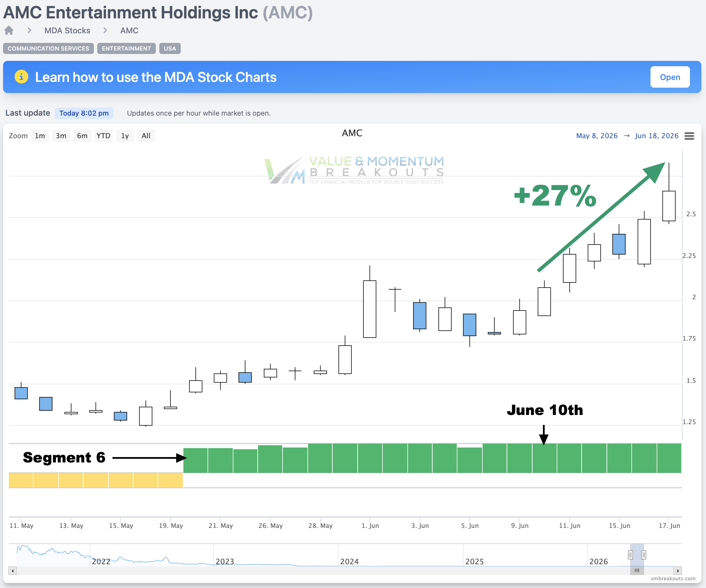
Task: Open AMC breadcrumb link
Action: pos(129,31)
